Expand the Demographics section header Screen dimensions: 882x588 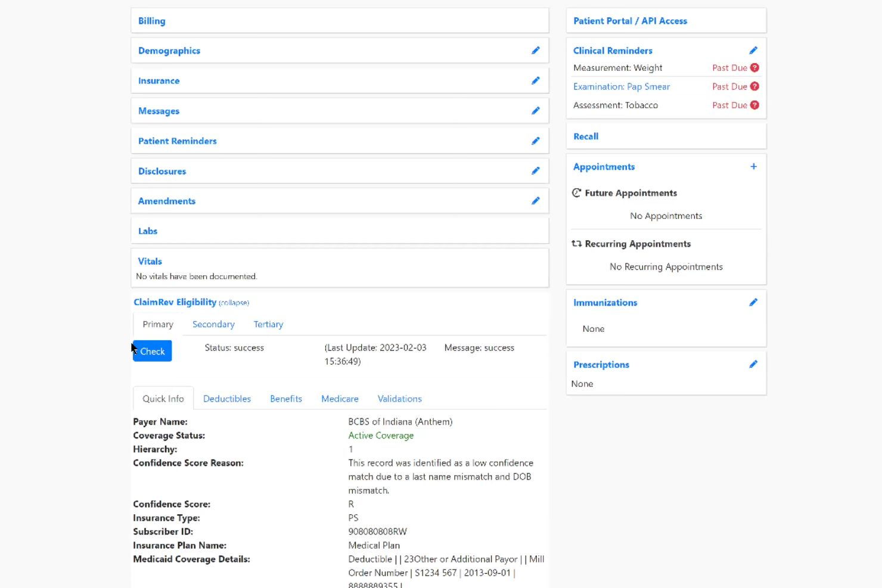169,51
